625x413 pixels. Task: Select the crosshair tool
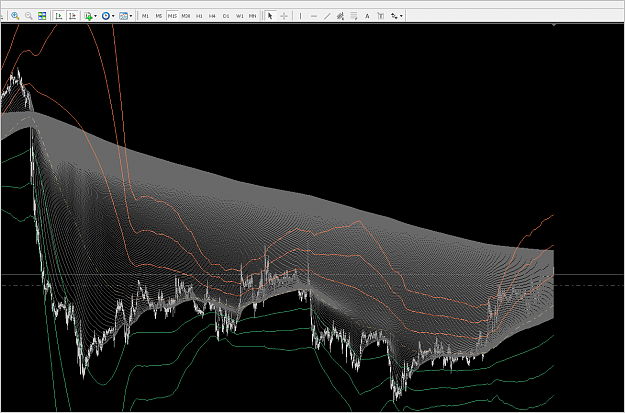pos(284,16)
